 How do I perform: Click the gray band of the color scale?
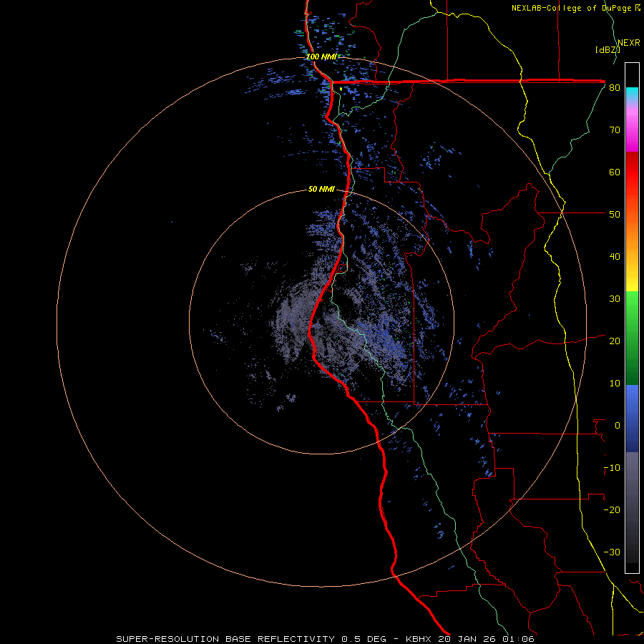pos(632,493)
